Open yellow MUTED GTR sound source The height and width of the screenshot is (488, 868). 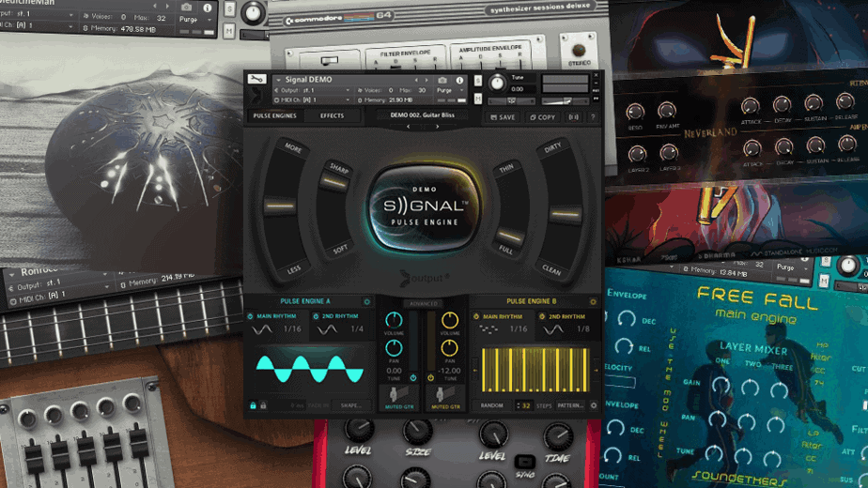pyautogui.click(x=445, y=398)
